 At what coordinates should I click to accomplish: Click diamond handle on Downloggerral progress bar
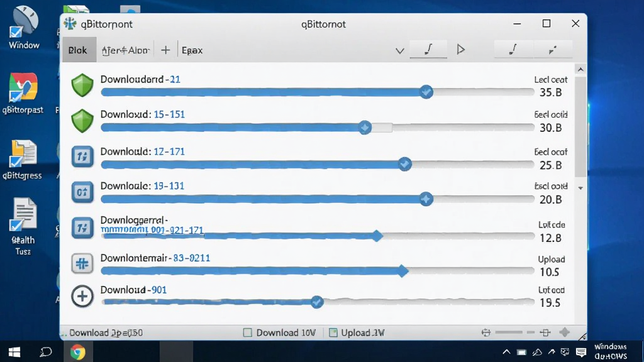(x=377, y=236)
